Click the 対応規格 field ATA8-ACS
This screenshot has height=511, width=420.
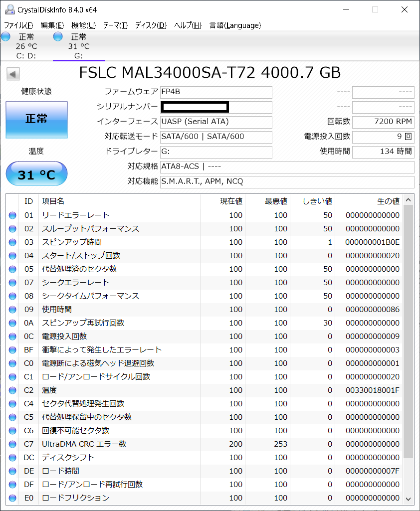click(x=287, y=167)
